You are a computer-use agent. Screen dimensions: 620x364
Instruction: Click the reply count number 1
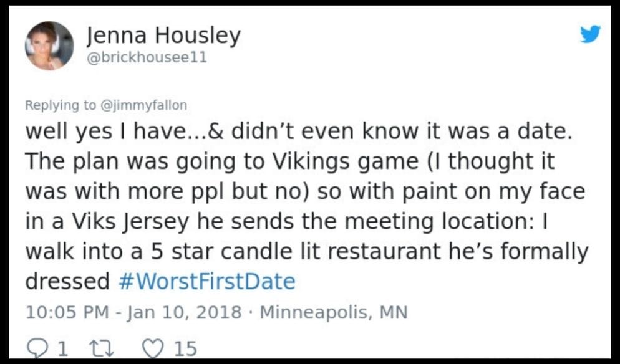(x=62, y=348)
